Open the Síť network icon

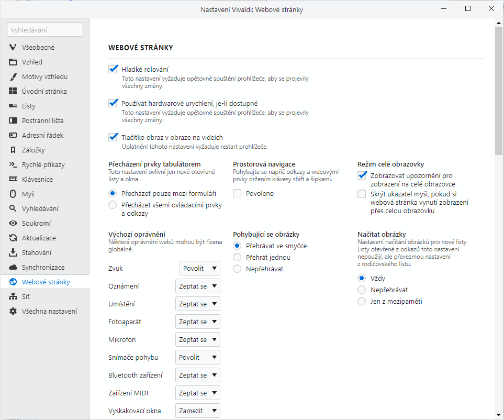pyautogui.click(x=13, y=296)
